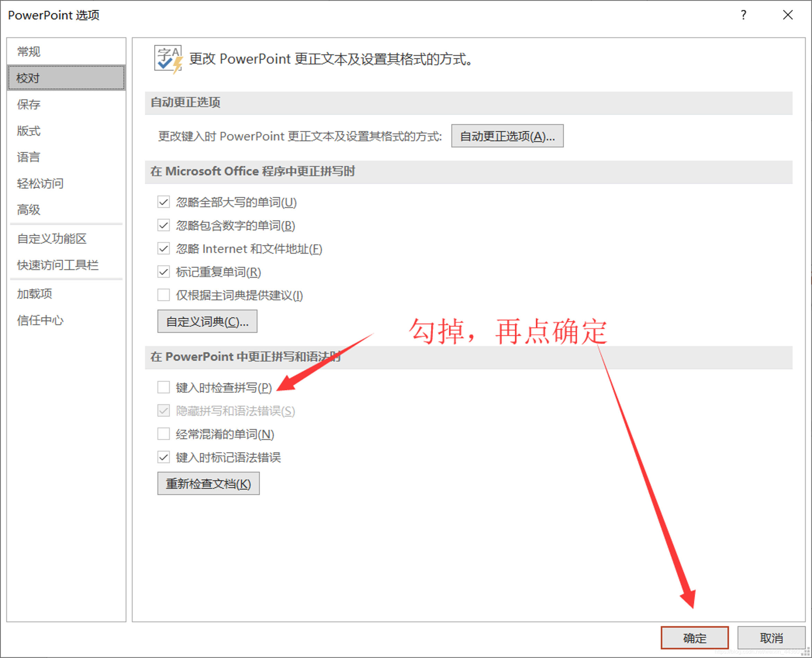Click the 确定 button

coord(695,638)
